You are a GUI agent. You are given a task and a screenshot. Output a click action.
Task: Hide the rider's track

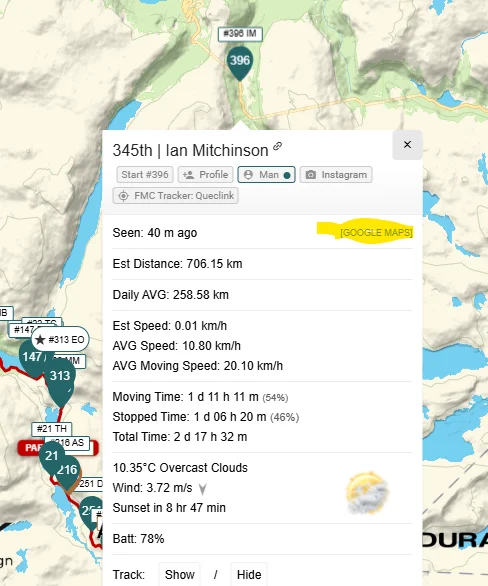(249, 574)
